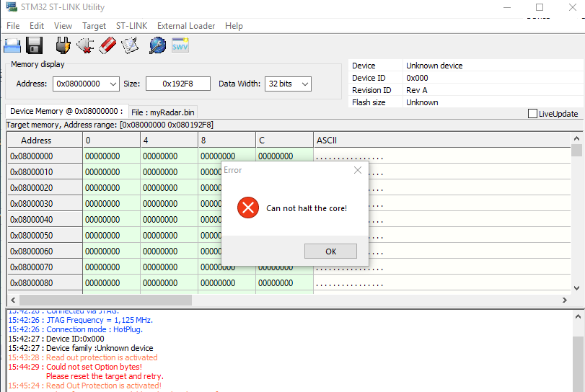This screenshot has height=392, width=585.
Task: Open the View menu
Action: 63,26
